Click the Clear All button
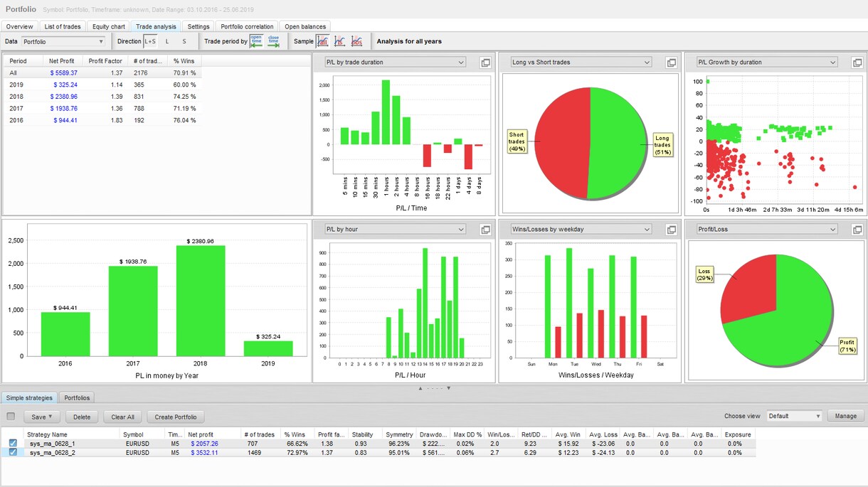868x487 pixels. [x=123, y=417]
